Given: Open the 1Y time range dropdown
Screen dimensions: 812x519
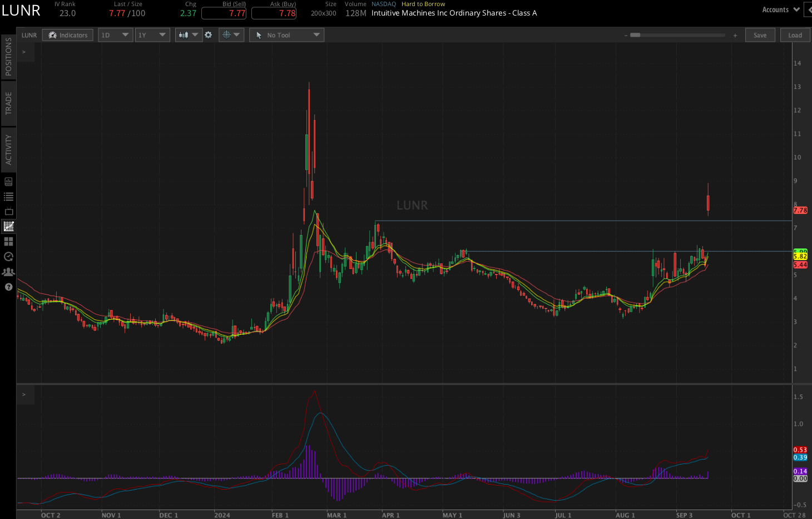Looking at the screenshot, I should click(x=152, y=35).
